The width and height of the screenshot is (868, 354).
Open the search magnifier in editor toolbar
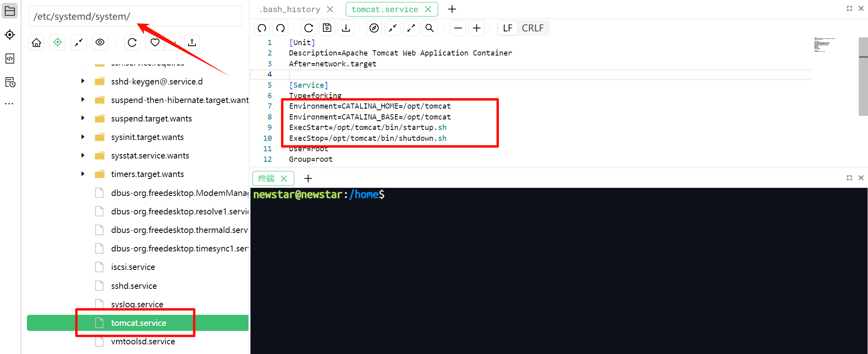click(429, 28)
